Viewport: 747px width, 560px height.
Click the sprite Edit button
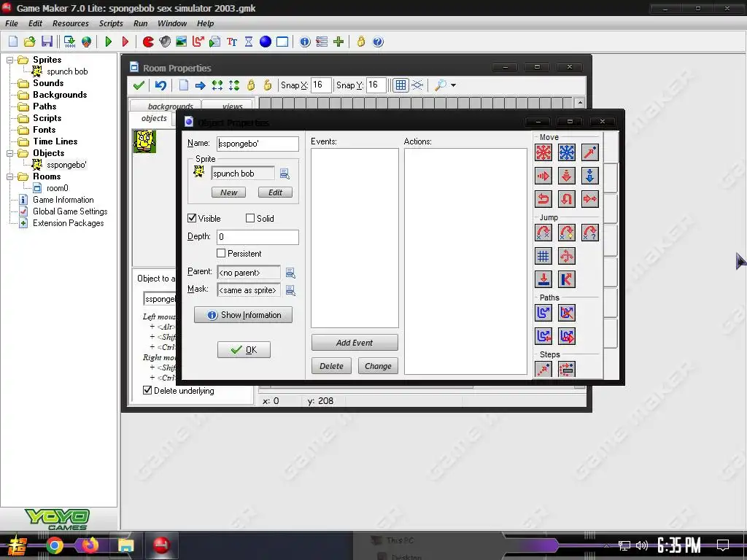click(x=275, y=192)
